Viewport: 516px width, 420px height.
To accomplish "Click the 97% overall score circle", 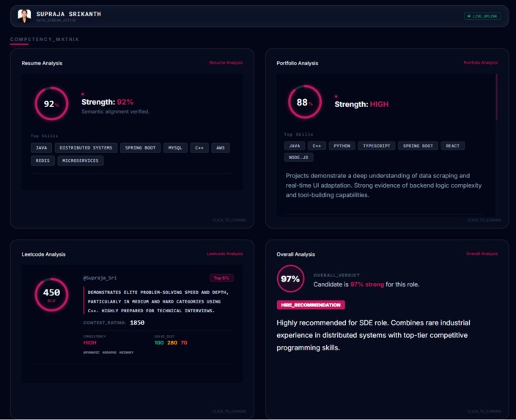I will pos(290,279).
